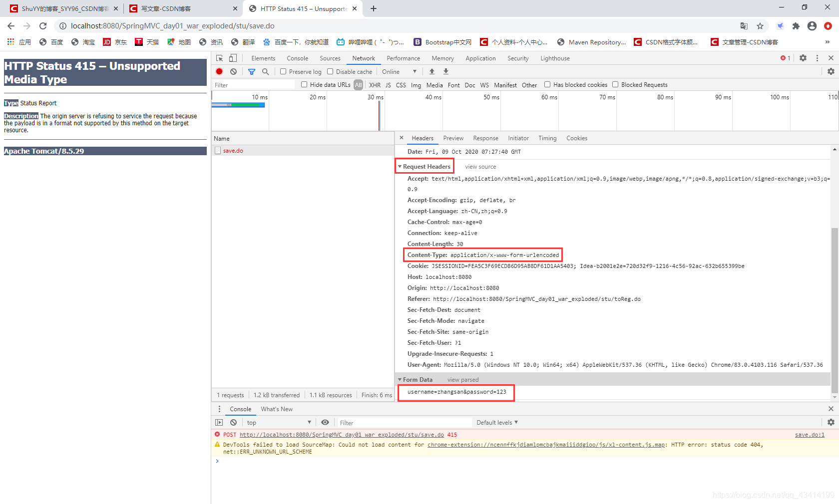Open chrome-extension source map link
Screen dimensions: 839x504
coord(546,445)
